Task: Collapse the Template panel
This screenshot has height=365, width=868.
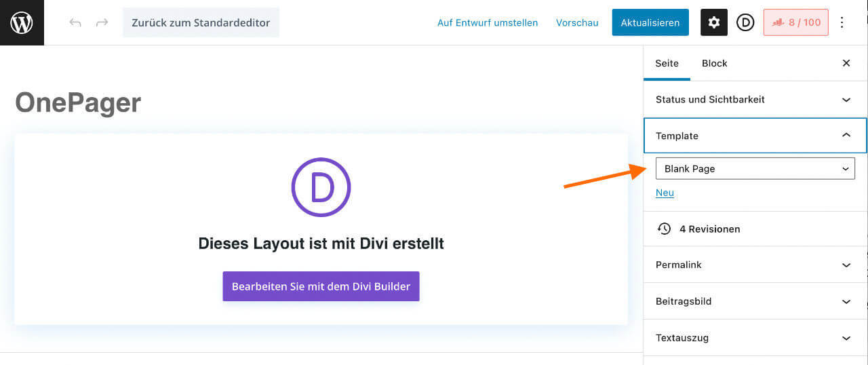Action: (x=755, y=136)
